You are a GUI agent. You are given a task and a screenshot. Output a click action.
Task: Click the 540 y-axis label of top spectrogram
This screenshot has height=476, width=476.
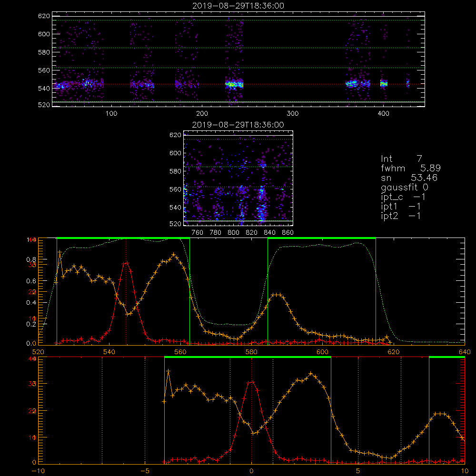(x=44, y=89)
